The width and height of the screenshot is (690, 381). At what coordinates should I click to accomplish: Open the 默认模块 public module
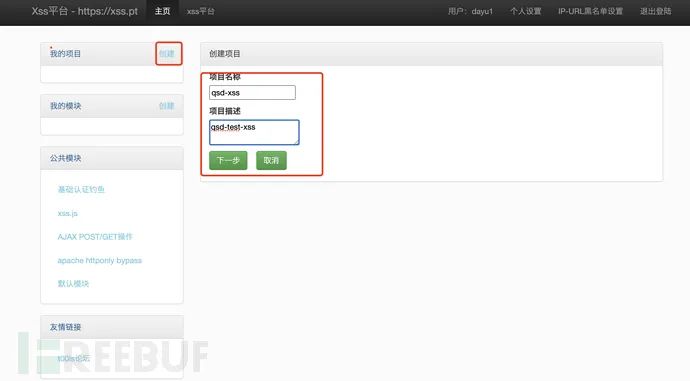click(x=73, y=284)
